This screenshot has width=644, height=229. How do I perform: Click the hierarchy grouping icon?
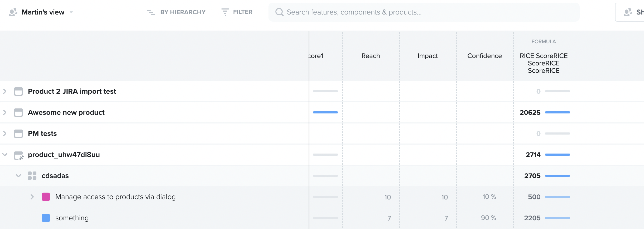(151, 12)
